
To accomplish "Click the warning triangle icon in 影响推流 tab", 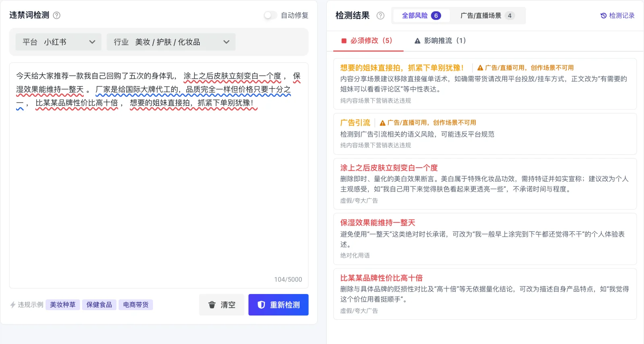I will 417,41.
